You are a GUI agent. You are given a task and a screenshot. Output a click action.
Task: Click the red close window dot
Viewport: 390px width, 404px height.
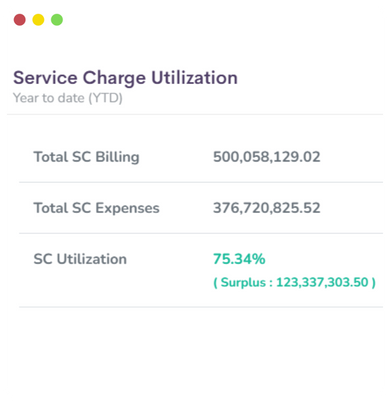[x=20, y=20]
